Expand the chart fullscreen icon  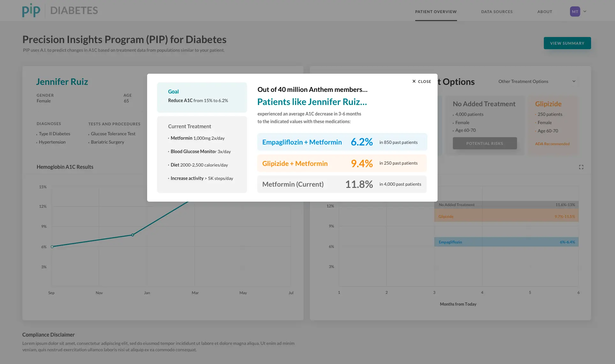click(581, 167)
